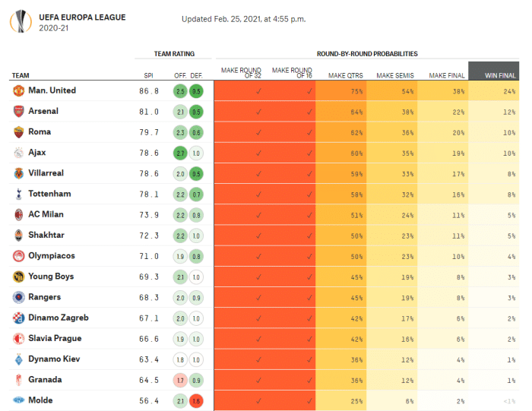Screen dimensions: 532x411
Task: Click the Villarreal club crest
Action: [x=18, y=173]
